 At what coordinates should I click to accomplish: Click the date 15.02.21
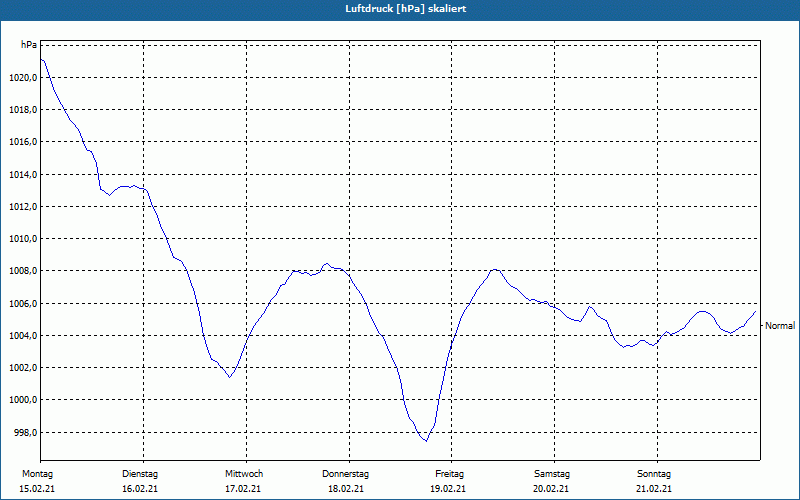tap(37, 489)
